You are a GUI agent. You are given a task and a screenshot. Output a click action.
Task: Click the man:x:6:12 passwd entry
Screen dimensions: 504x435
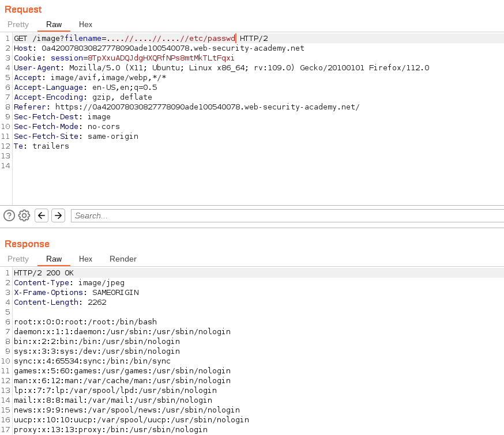coord(122,380)
